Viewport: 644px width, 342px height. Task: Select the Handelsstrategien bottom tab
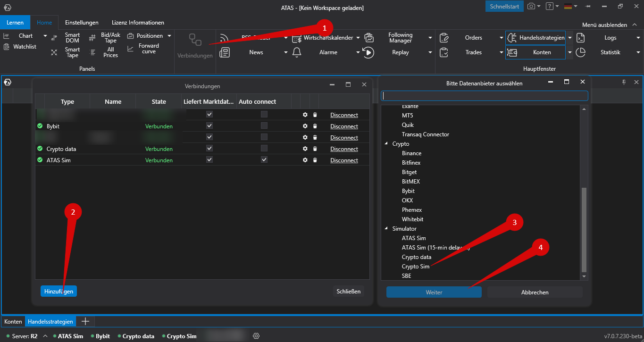coord(50,322)
